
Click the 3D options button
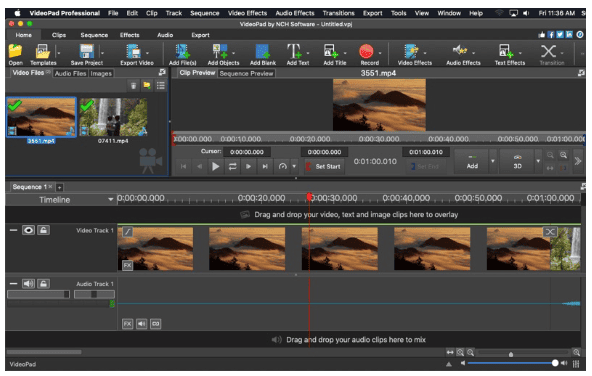click(518, 161)
